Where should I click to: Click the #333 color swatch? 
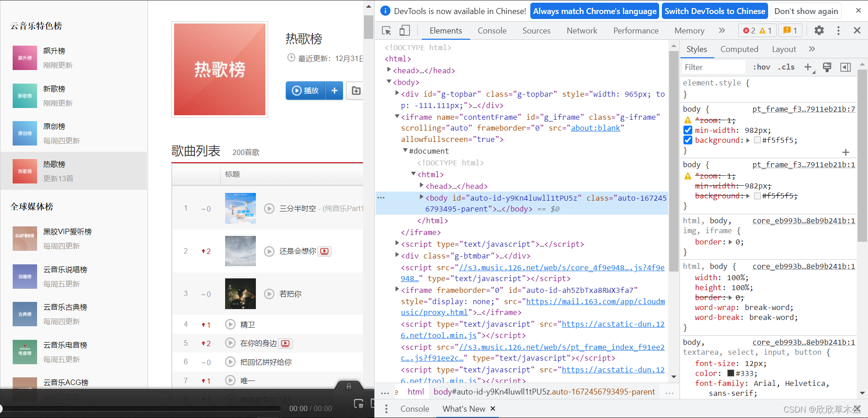tap(731, 373)
